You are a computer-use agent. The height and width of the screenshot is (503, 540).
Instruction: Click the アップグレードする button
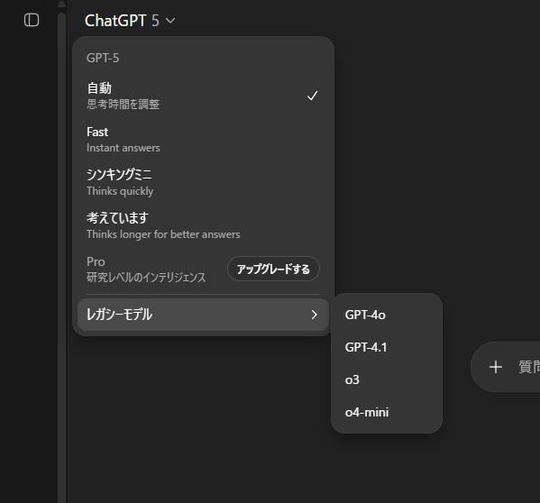pyautogui.click(x=273, y=269)
